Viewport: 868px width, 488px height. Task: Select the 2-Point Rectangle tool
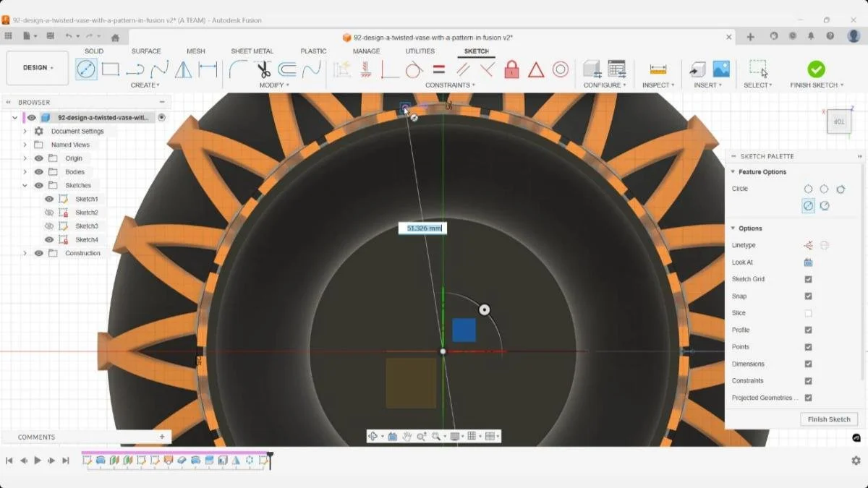110,69
